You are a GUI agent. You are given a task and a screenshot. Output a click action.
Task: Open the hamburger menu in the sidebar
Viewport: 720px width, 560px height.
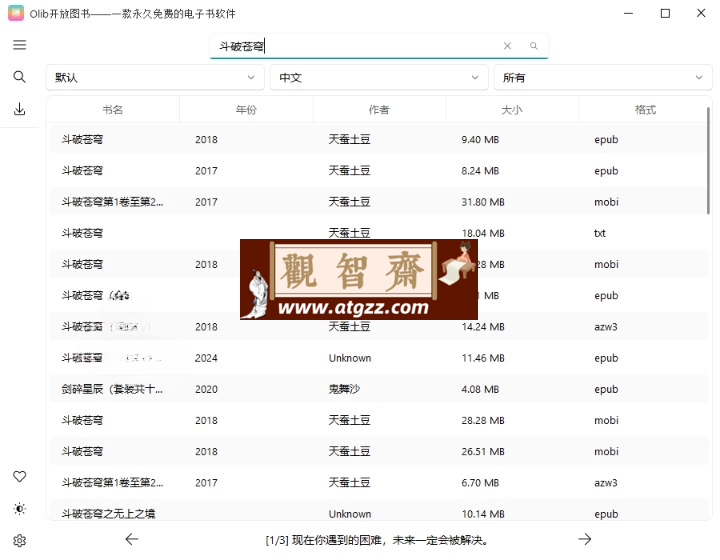click(x=19, y=45)
